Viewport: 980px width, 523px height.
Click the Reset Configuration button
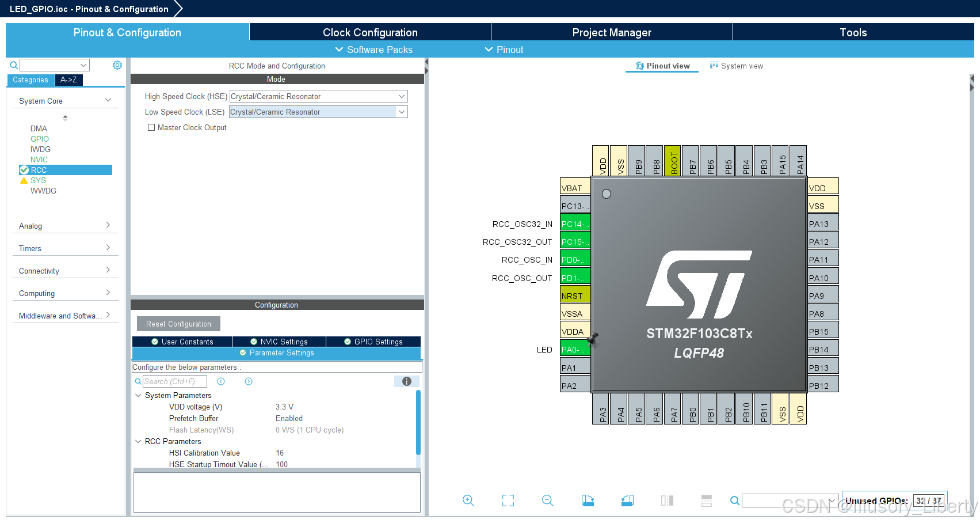point(178,324)
